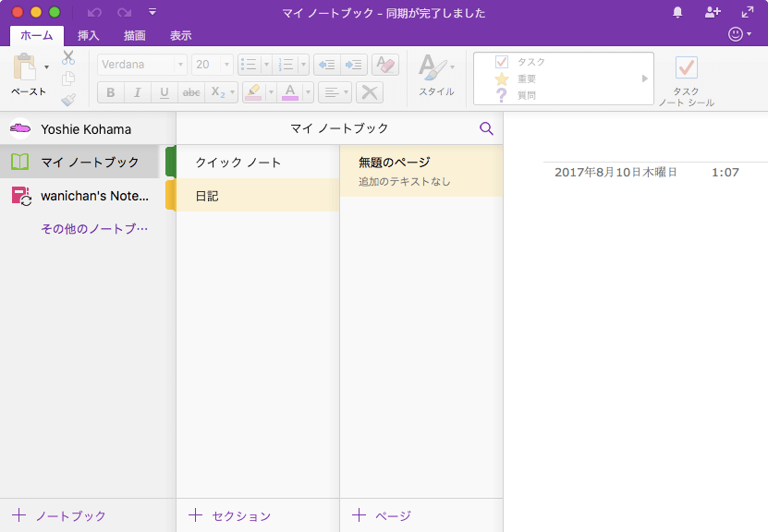Click the search magnifier icon in notebook header
Screen dimensions: 768x532
pos(486,128)
